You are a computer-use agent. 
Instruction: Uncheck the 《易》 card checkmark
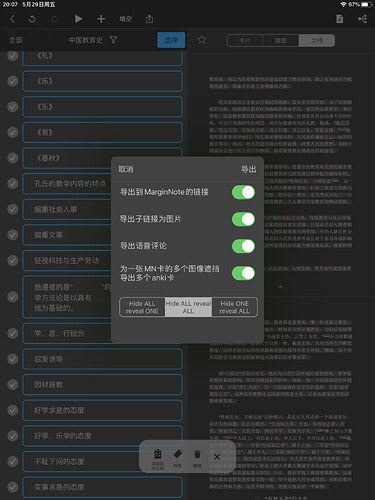pyautogui.click(x=13, y=132)
